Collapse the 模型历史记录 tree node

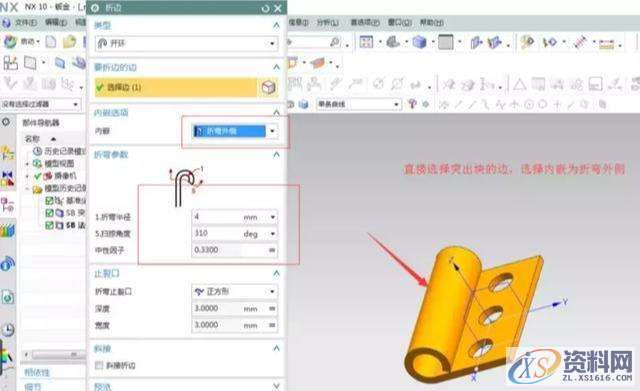27,189
